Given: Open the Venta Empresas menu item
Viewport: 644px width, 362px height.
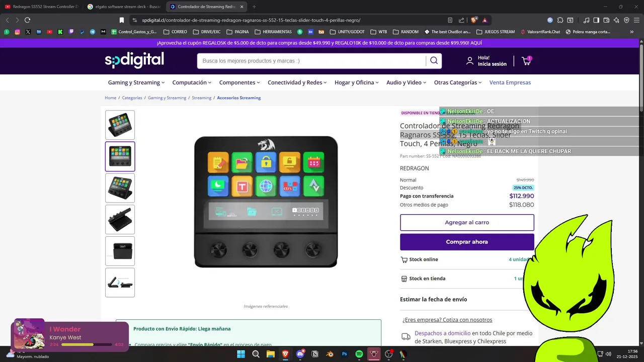Looking at the screenshot, I should click(x=510, y=82).
